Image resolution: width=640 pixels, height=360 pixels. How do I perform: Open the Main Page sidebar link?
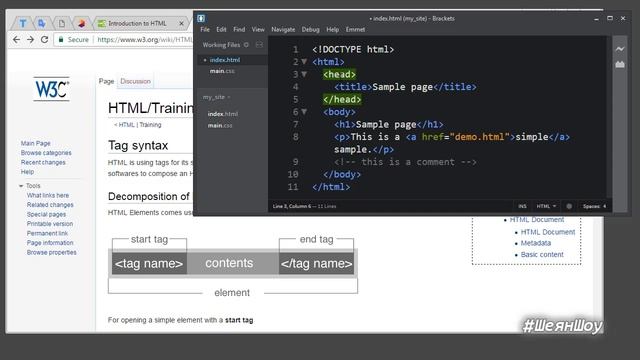coord(36,143)
